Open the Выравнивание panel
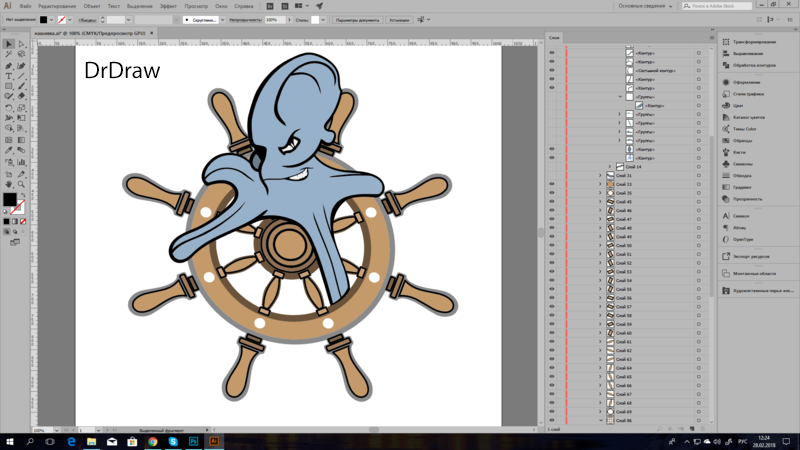Screen dimensions: 800x450 tap(743, 54)
